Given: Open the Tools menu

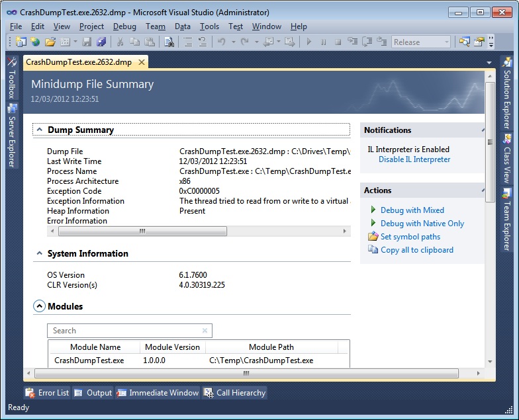Looking at the screenshot, I should [x=209, y=26].
